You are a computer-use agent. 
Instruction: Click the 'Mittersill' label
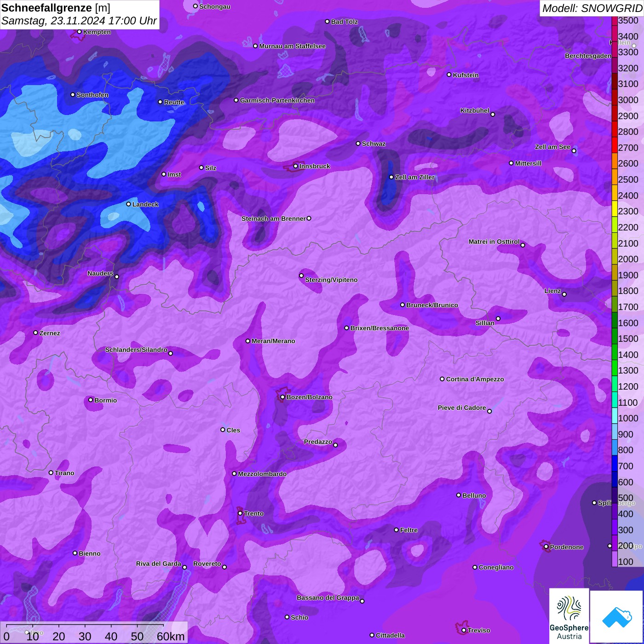528,163
